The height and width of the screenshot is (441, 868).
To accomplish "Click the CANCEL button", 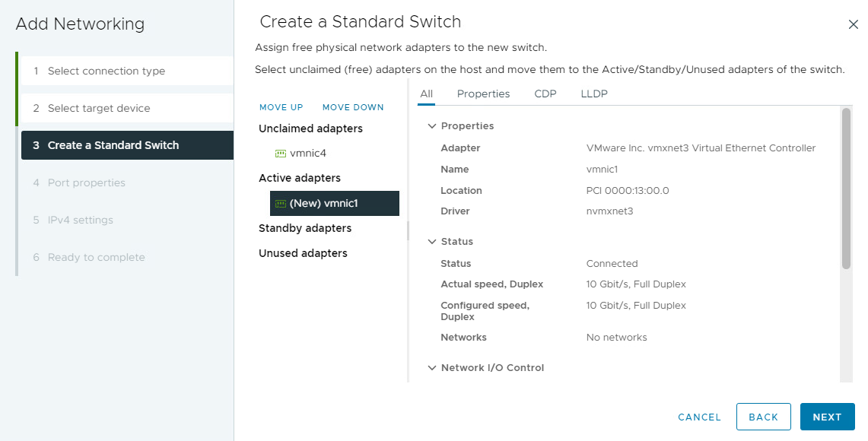I will pyautogui.click(x=700, y=417).
